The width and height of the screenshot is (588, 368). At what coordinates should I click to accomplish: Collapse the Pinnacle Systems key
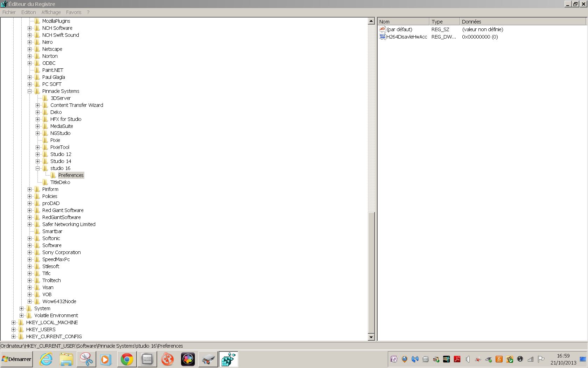[x=29, y=91]
